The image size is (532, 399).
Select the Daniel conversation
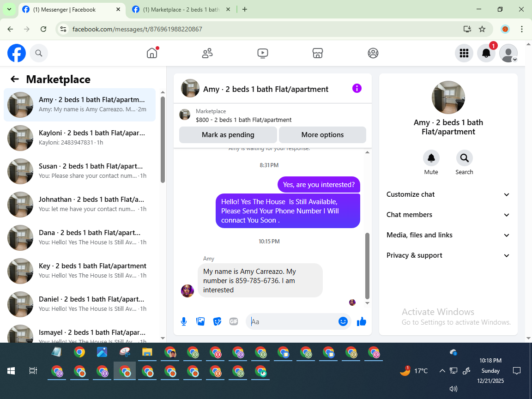click(79, 304)
